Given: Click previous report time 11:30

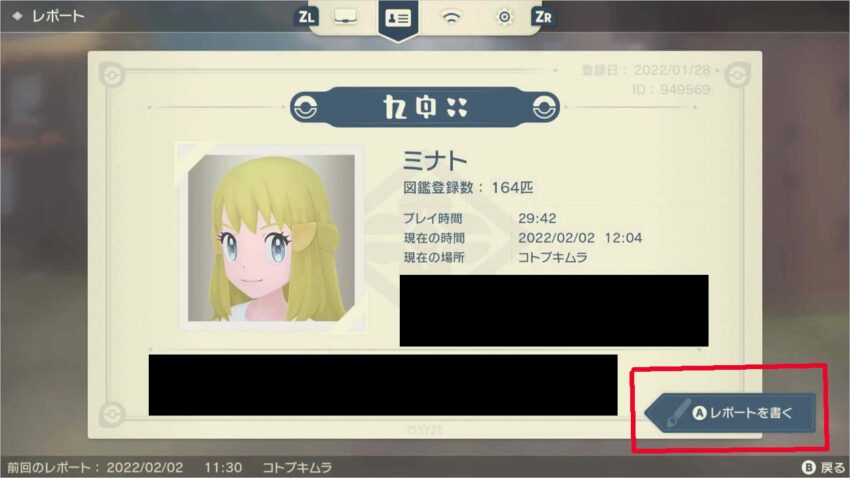Looking at the screenshot, I should (x=223, y=467).
